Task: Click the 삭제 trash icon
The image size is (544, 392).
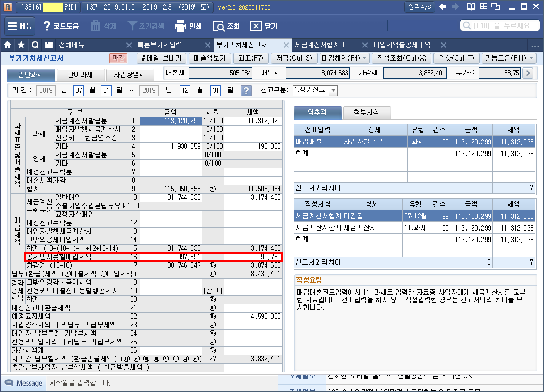Action: 96,26
